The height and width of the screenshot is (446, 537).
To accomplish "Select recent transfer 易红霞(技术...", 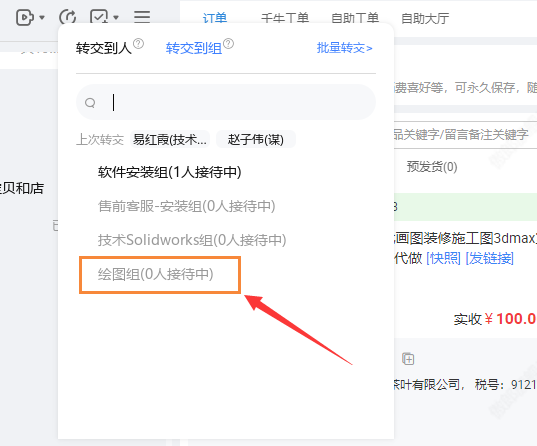I will tap(170, 139).
